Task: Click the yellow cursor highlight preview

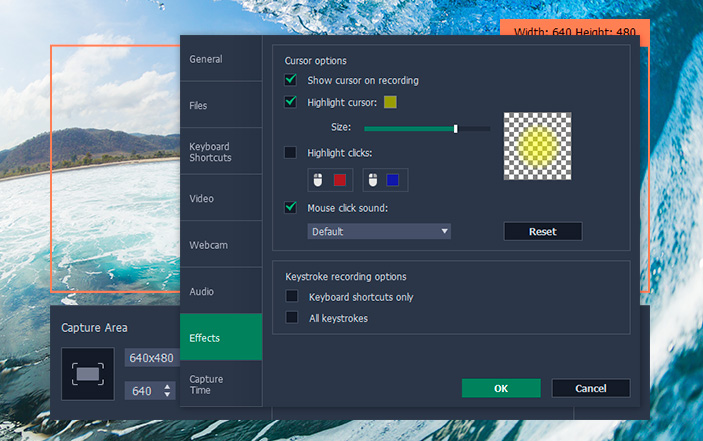Action: [x=538, y=145]
